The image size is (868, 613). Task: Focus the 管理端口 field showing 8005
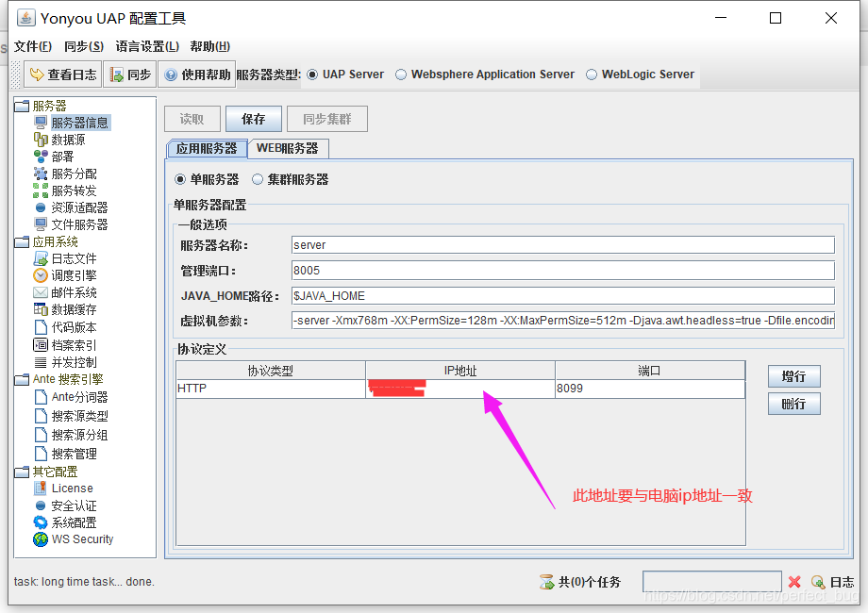point(563,271)
